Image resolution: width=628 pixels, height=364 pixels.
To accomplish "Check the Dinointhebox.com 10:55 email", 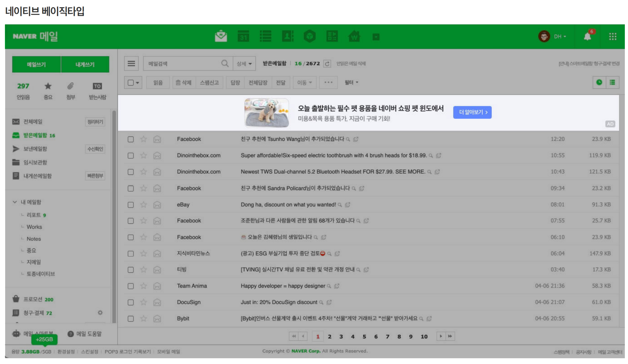I will (x=131, y=156).
